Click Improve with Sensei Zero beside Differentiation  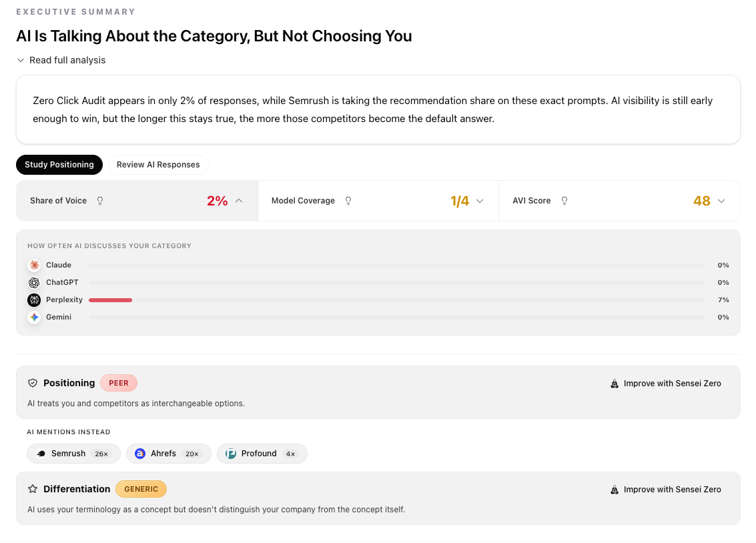point(666,490)
